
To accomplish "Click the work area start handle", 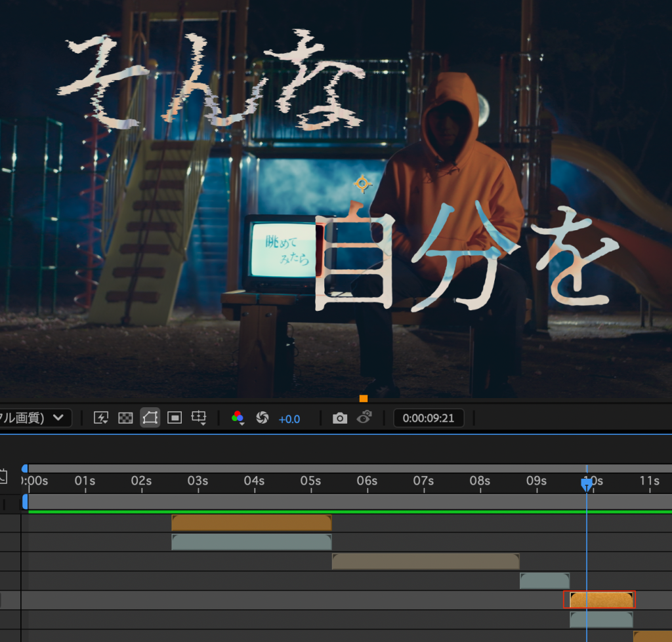I will click(25, 502).
